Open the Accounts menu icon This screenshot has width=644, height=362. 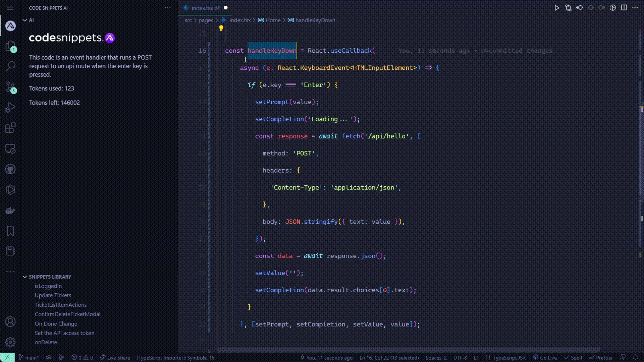(10, 322)
